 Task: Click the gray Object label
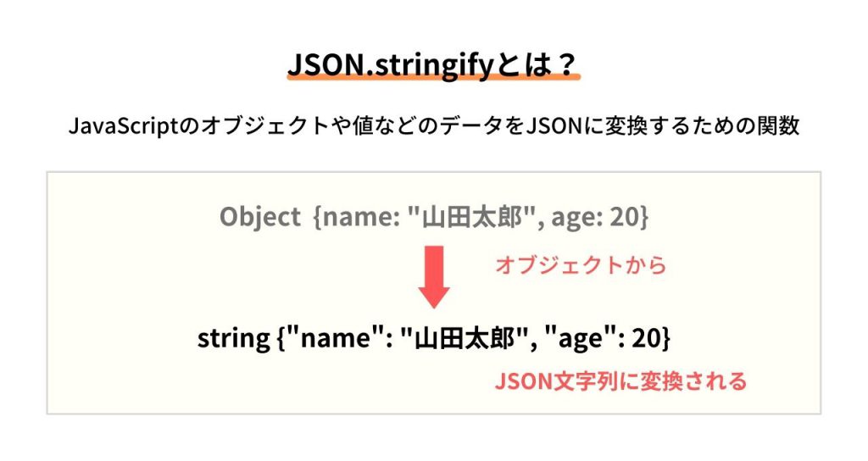coord(260,216)
